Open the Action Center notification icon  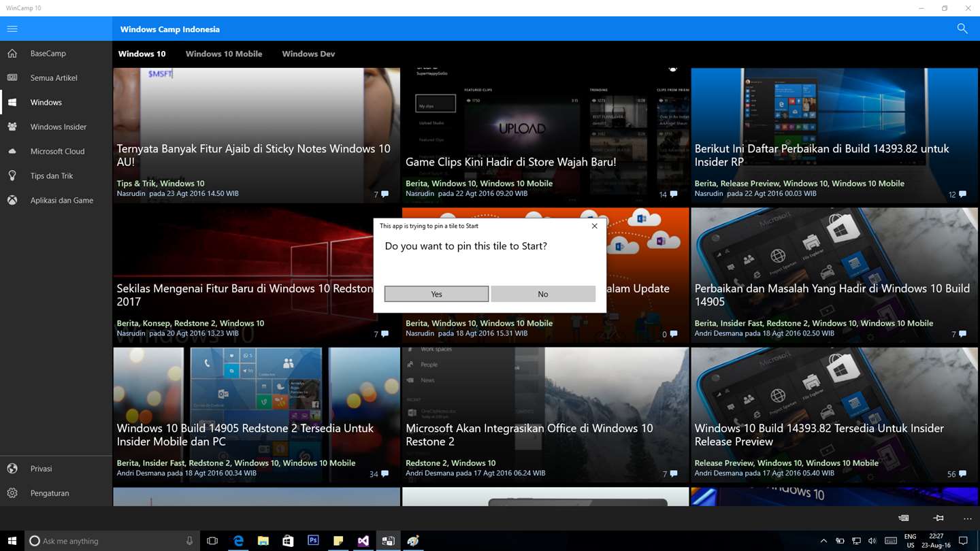point(963,541)
